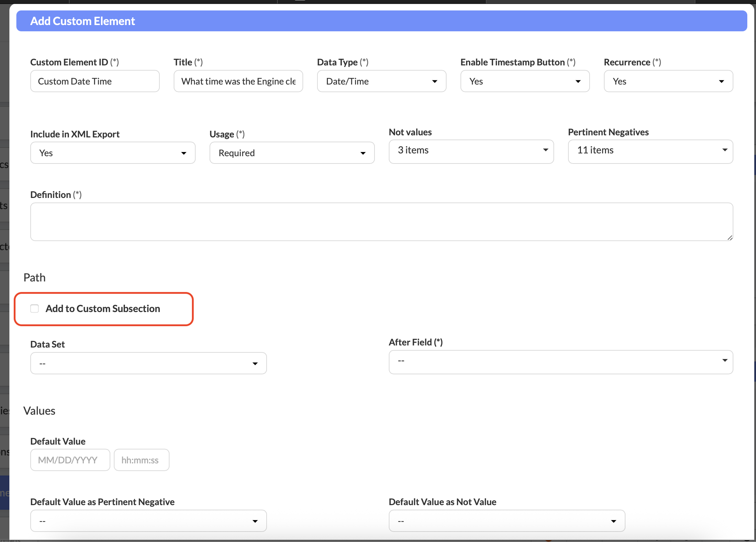The width and height of the screenshot is (756, 542).
Task: Open the Data Set dropdown
Action: click(x=148, y=364)
